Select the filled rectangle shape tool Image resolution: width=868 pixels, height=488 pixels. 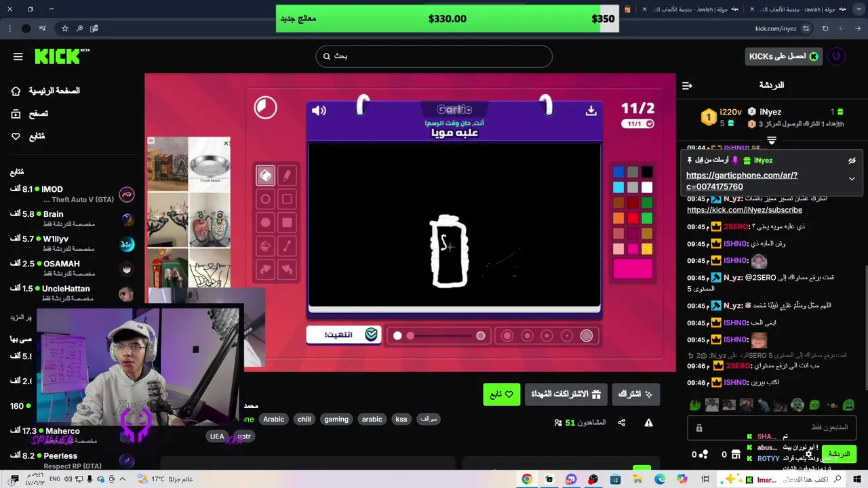[287, 222]
